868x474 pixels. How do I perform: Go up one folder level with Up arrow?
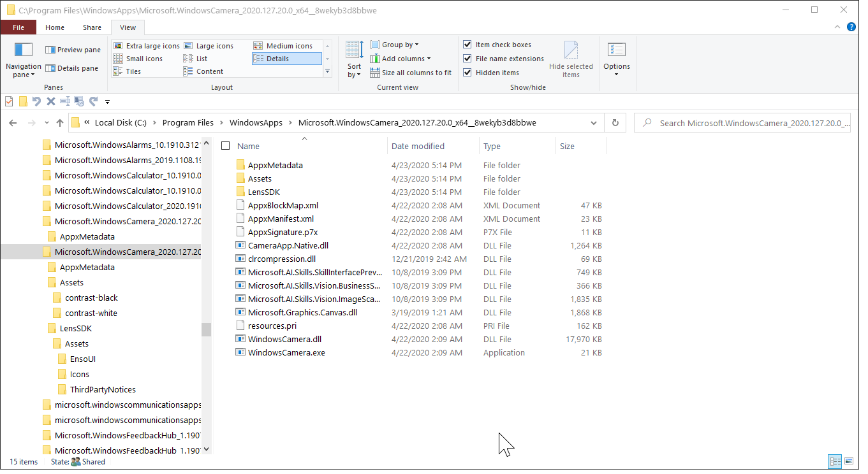(60, 123)
